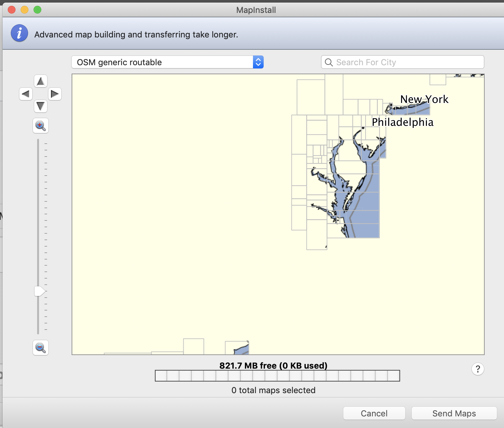The height and width of the screenshot is (428, 504).
Task: Click the 821.7 MB free storage text
Action: tap(273, 365)
